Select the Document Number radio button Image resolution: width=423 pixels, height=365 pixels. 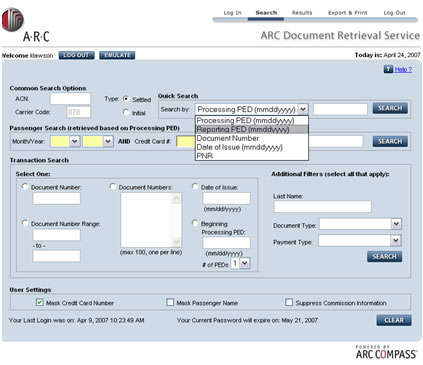[25, 186]
